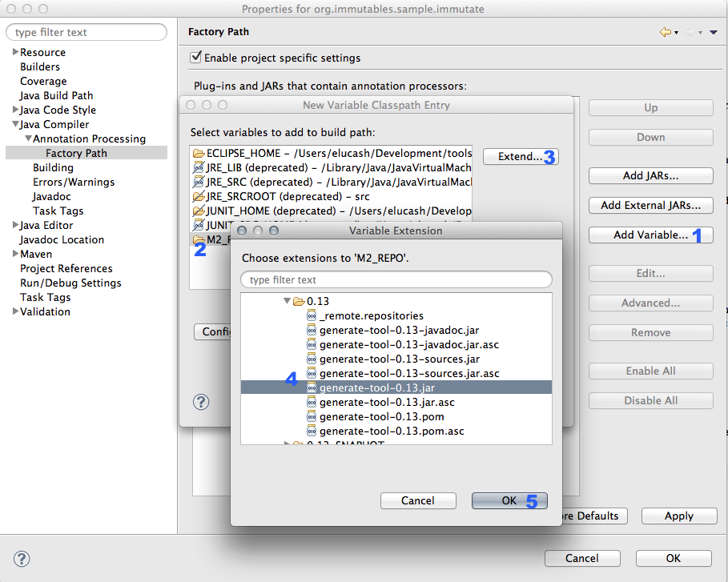The image size is (728, 582).
Task: Click the Remove button
Action: 650,332
